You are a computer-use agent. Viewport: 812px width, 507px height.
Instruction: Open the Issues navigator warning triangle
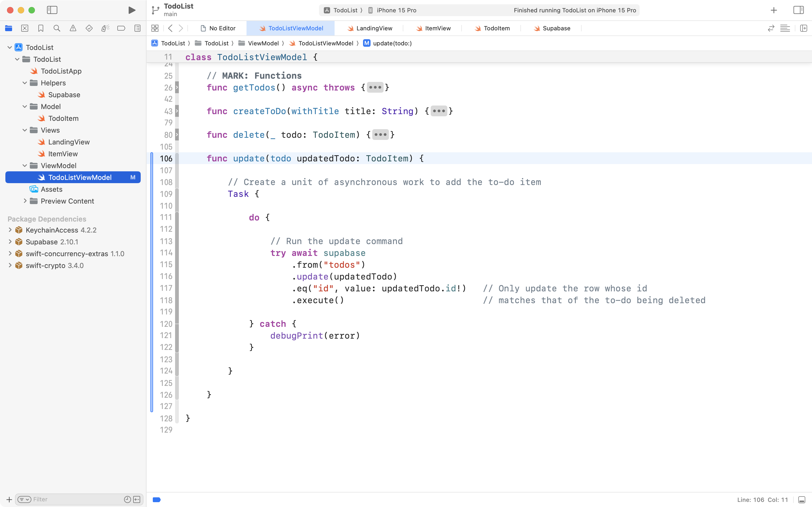coord(73,28)
